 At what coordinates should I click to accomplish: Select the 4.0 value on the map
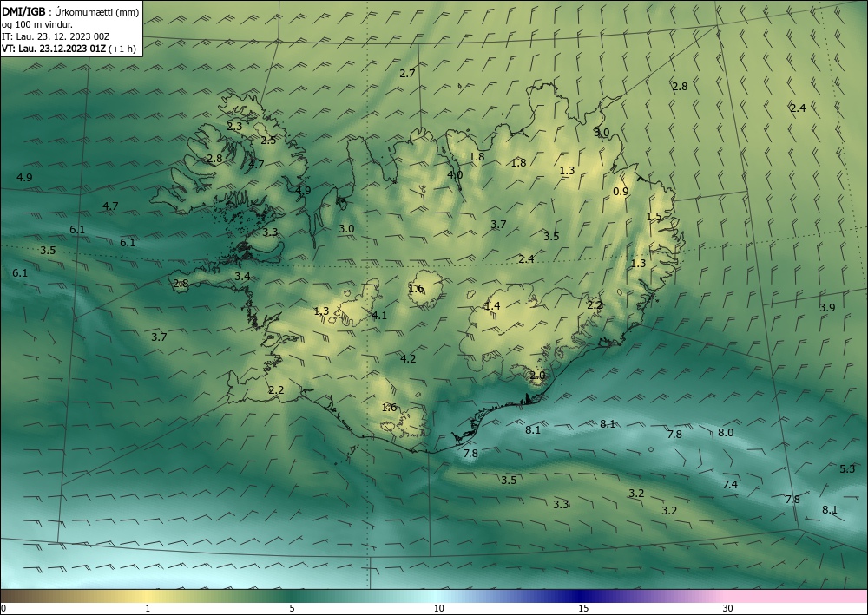click(455, 174)
